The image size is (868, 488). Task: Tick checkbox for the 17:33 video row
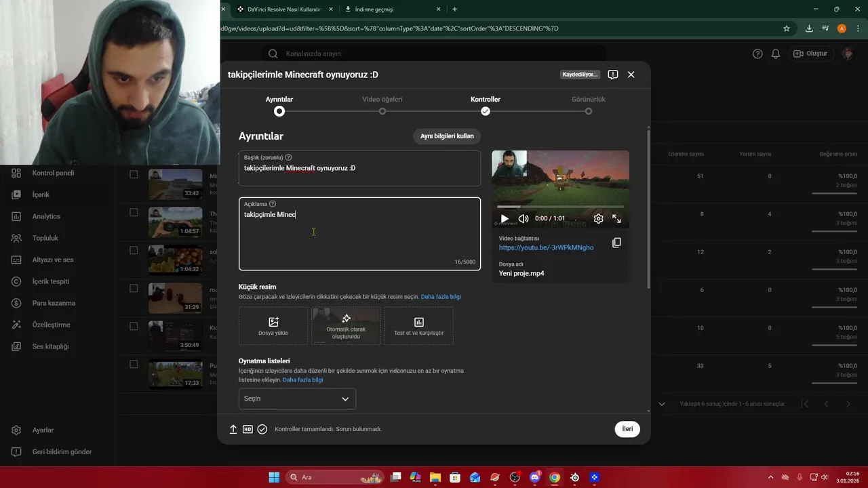tap(134, 364)
